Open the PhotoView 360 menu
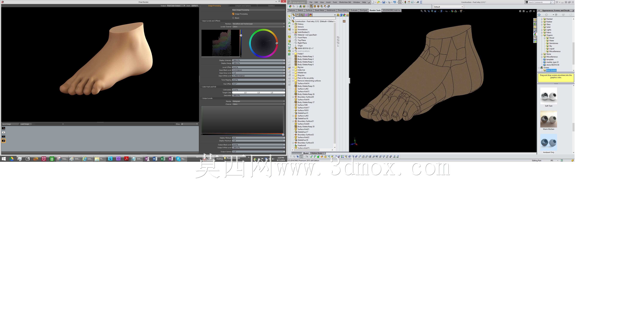 345,2
